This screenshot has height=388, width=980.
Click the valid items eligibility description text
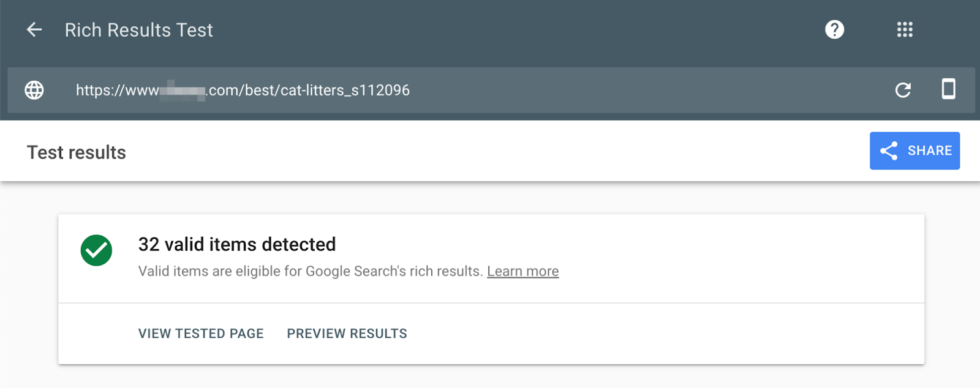(x=310, y=271)
